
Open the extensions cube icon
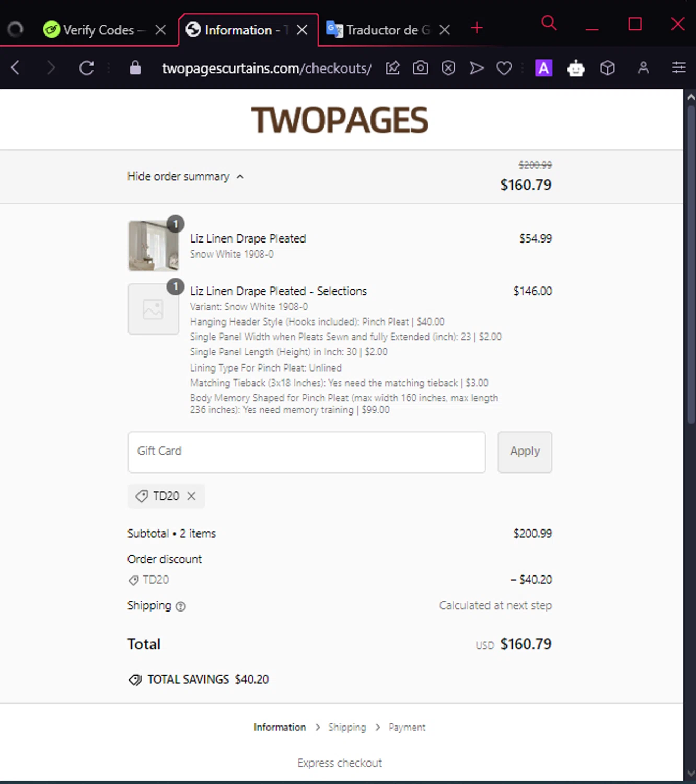[607, 68]
